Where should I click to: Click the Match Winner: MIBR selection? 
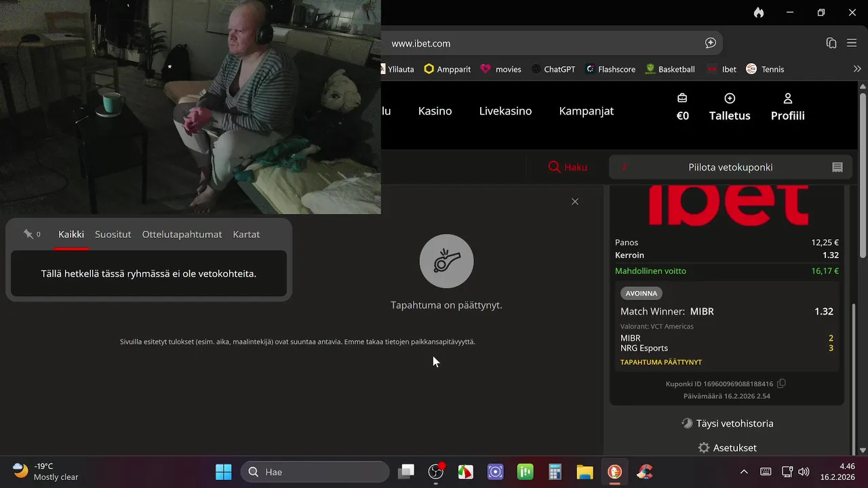tap(667, 312)
